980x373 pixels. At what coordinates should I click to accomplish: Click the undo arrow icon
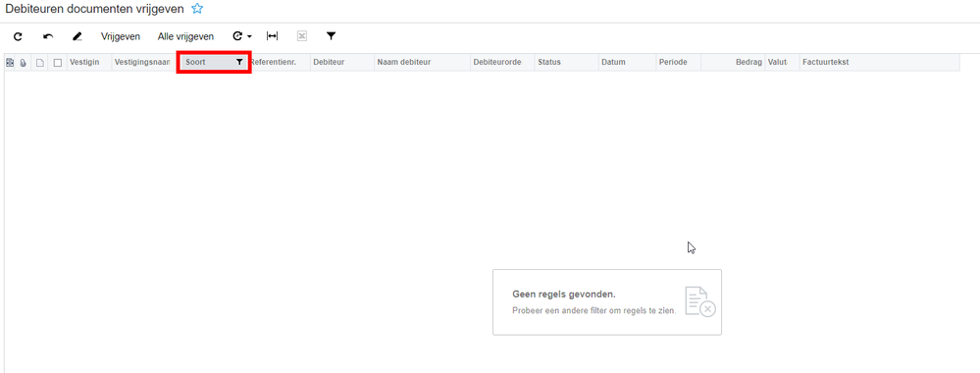click(48, 36)
